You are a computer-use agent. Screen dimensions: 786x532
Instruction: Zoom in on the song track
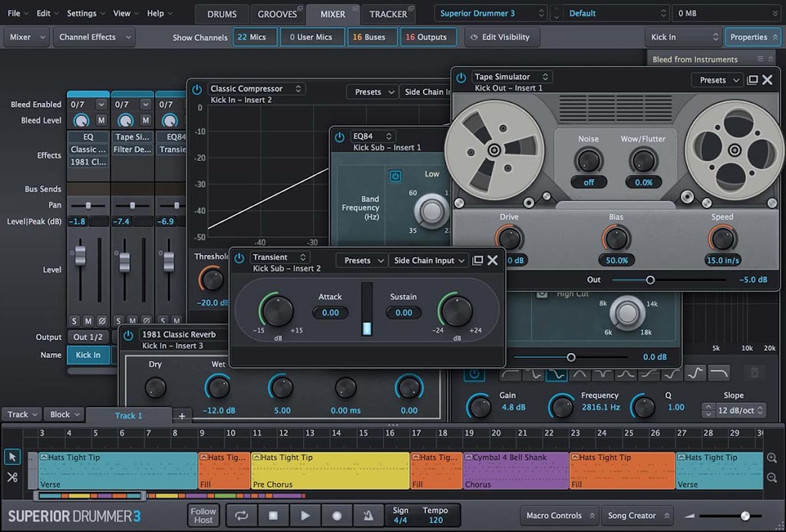coord(772,458)
